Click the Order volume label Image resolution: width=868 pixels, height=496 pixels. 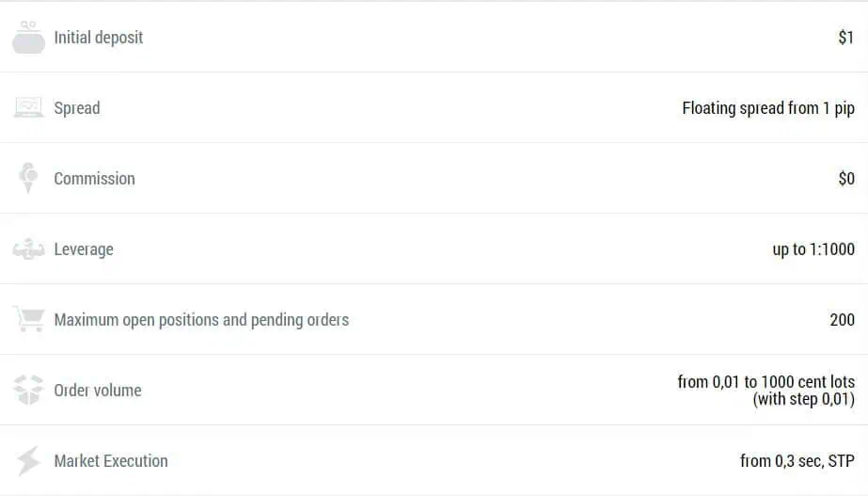(98, 391)
